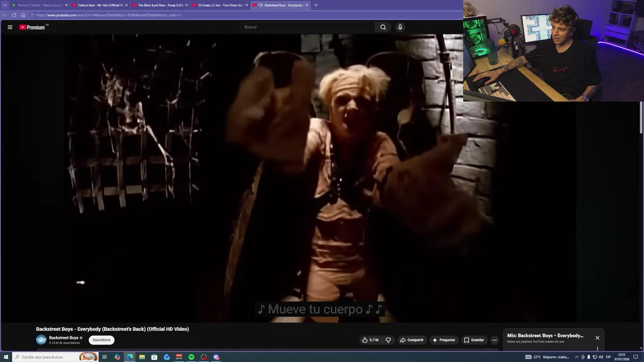Screen dimensions: 644x362
Task: Open Copilot from the taskbar
Action: pos(117,357)
